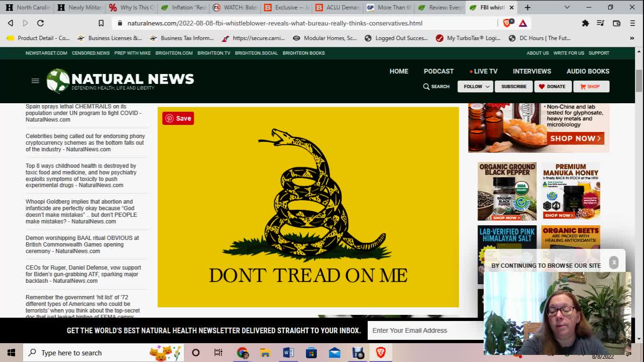Open the Brave browser taskbar icon
Viewport: 644px width, 362px height.
coord(381,352)
